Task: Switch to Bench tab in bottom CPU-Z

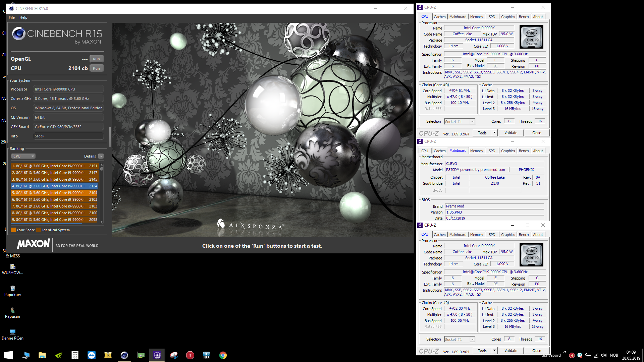Action: (x=523, y=235)
